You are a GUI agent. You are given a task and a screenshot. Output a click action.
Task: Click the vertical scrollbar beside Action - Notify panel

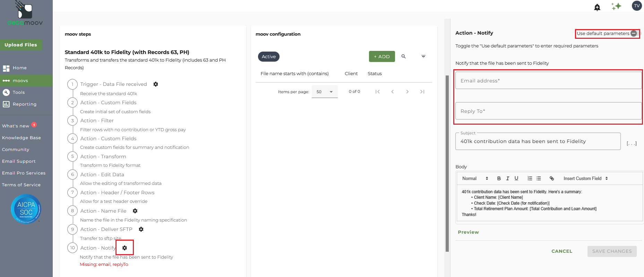pyautogui.click(x=447, y=163)
